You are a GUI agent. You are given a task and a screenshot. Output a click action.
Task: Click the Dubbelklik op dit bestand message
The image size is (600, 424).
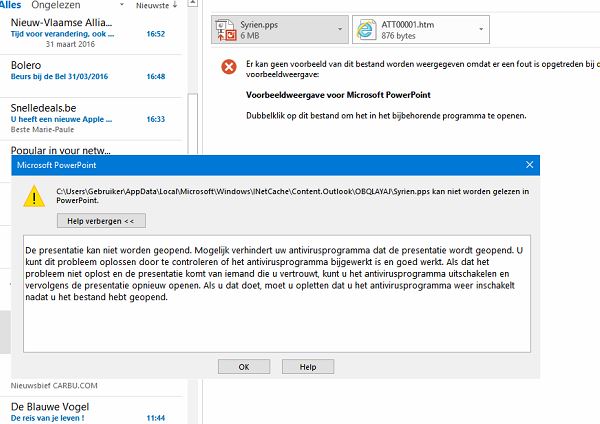coord(386,116)
